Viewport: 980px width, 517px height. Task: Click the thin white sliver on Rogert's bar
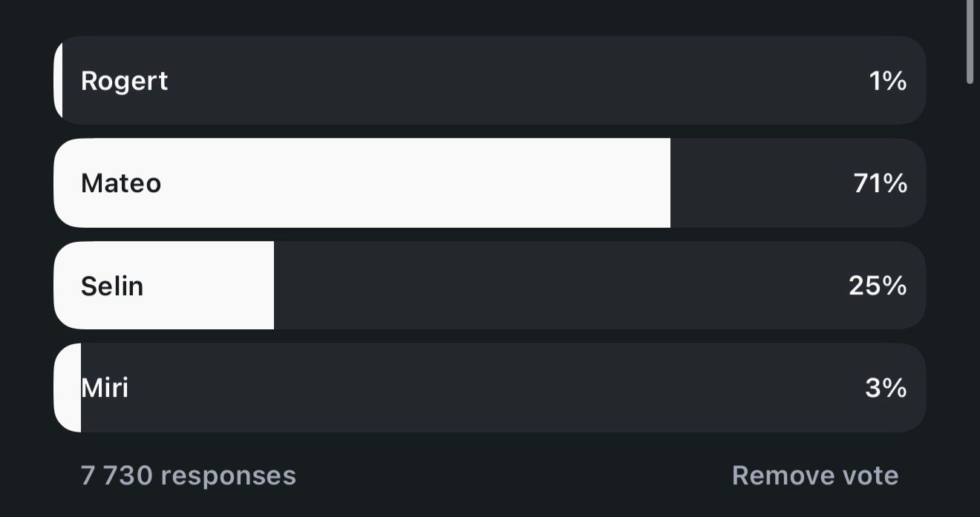pos(58,80)
